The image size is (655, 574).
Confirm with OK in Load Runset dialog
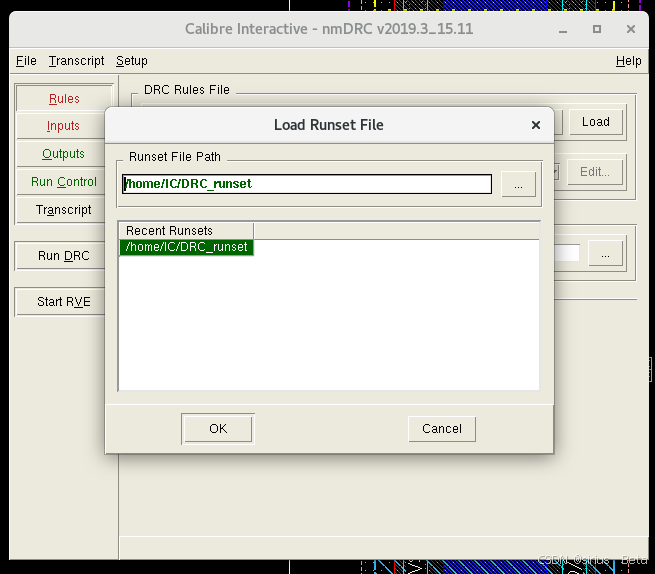[x=218, y=429]
